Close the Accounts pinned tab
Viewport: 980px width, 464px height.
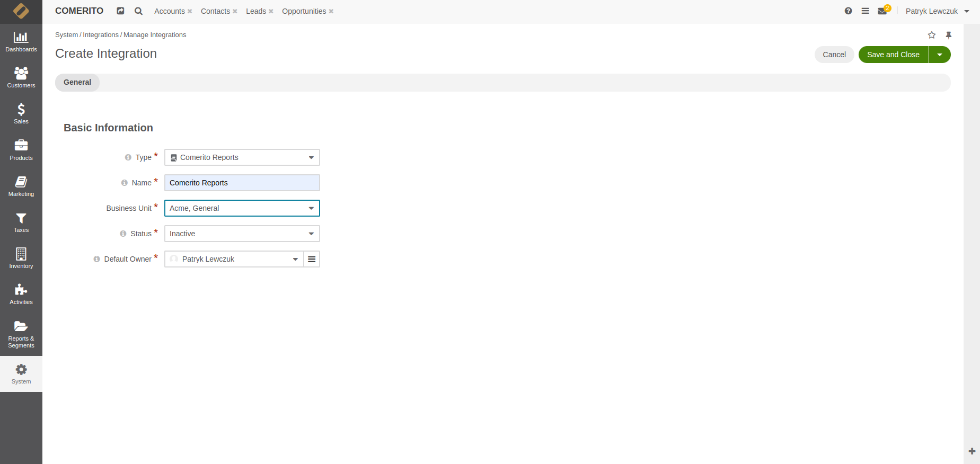tap(190, 12)
